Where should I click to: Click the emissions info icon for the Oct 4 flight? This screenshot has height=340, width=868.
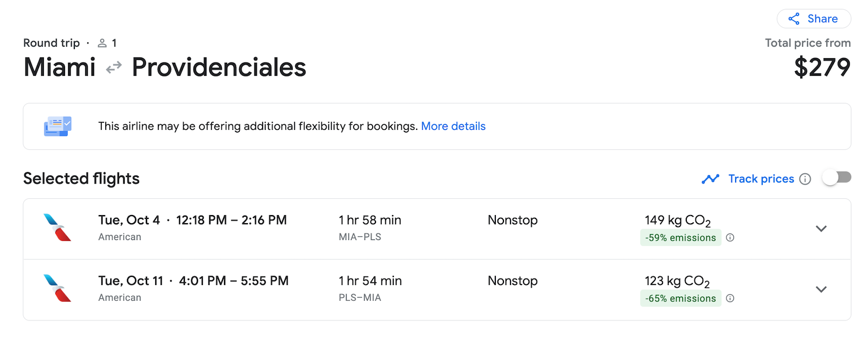click(731, 237)
